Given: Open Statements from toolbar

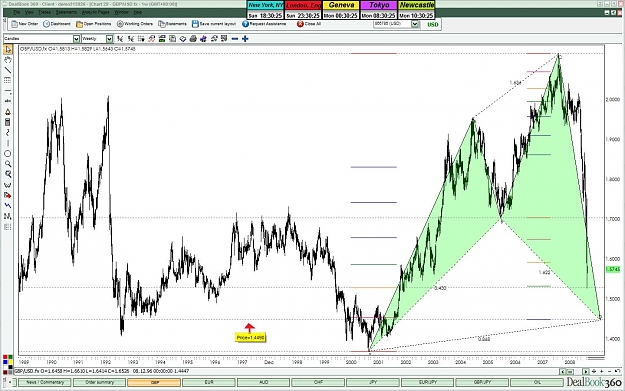Looking at the screenshot, I should pos(172,24).
